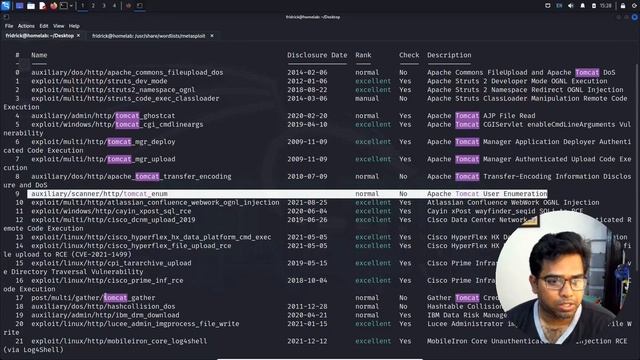Select the active terminal taskbar button
Viewport: 640px width, 360px height.
140,6
